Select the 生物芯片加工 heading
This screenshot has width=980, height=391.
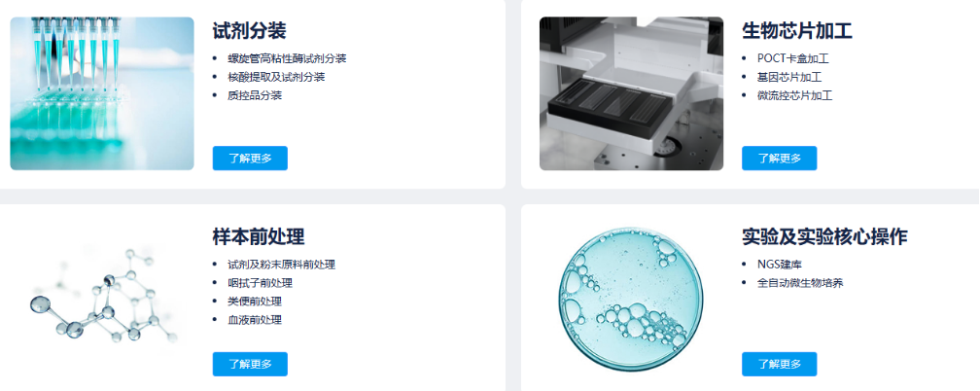coord(797,31)
